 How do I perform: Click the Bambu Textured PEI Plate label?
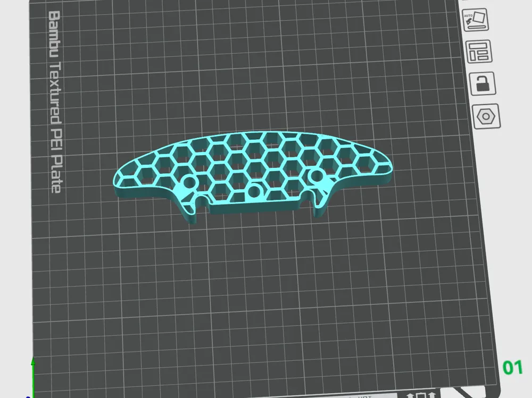[x=55, y=101]
